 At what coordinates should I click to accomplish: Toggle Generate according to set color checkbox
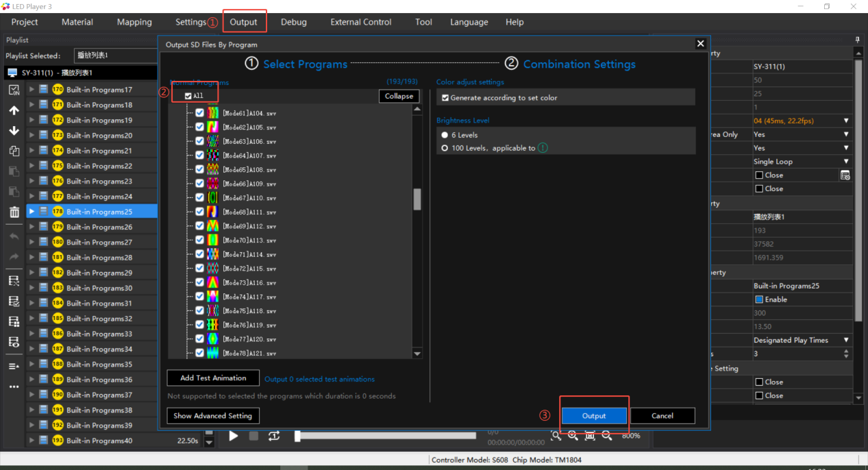point(445,98)
